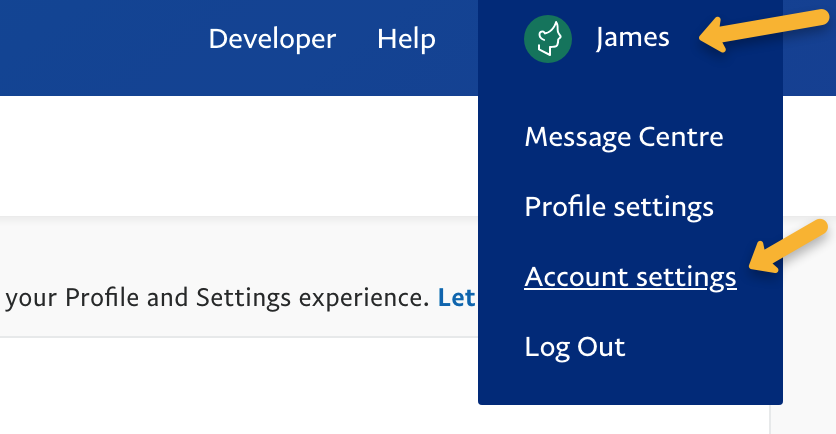Click the green profile avatar icon
Screen dimensions: 836x434
click(x=547, y=39)
